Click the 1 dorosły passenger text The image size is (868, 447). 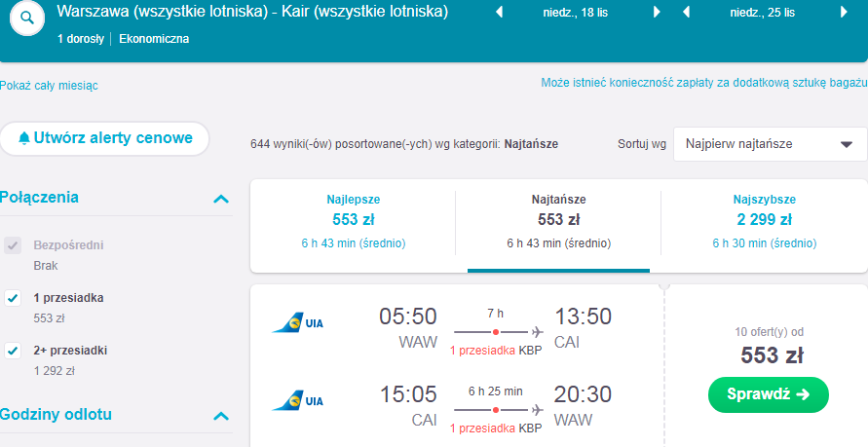pos(81,39)
